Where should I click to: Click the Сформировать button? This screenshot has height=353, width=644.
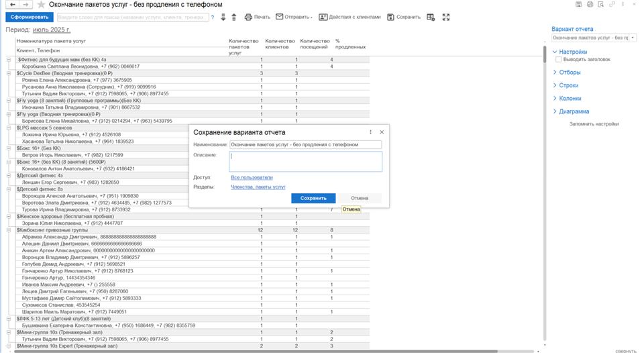coord(29,17)
